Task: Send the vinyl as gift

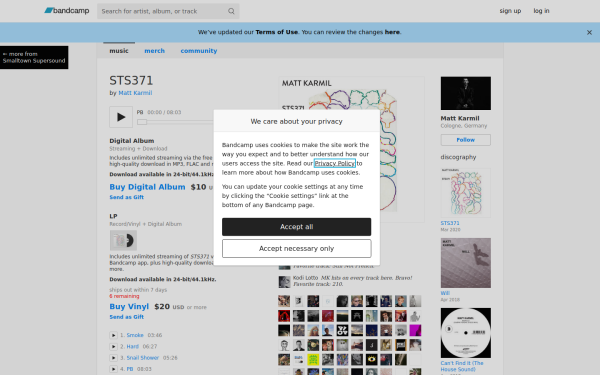Action: coord(126,317)
